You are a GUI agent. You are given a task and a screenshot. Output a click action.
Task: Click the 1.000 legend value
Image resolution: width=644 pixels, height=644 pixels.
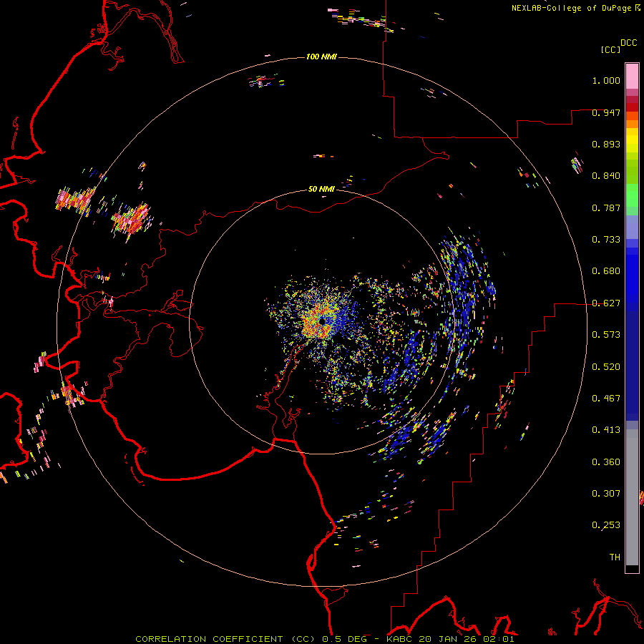(x=606, y=80)
